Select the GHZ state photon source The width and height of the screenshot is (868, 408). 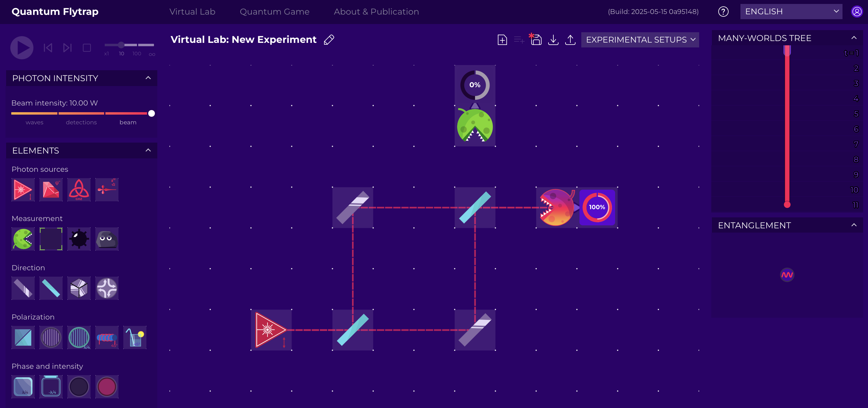(79, 189)
